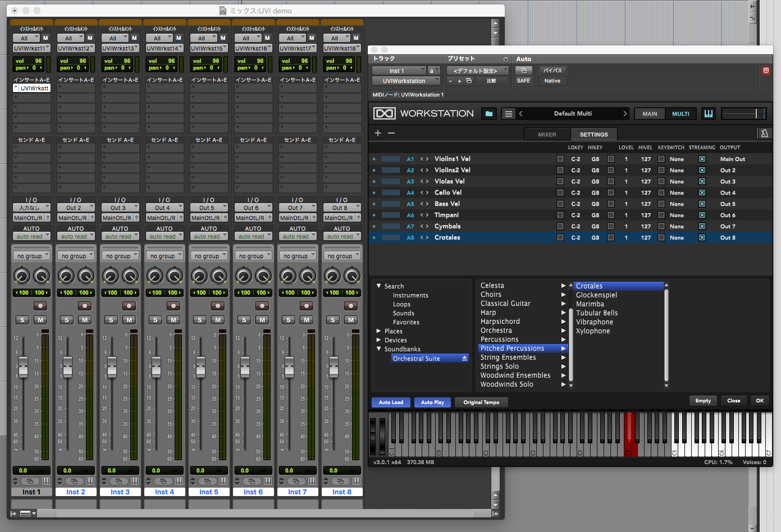
Task: Adjust the Workstation master volume slider
Action: click(744, 114)
